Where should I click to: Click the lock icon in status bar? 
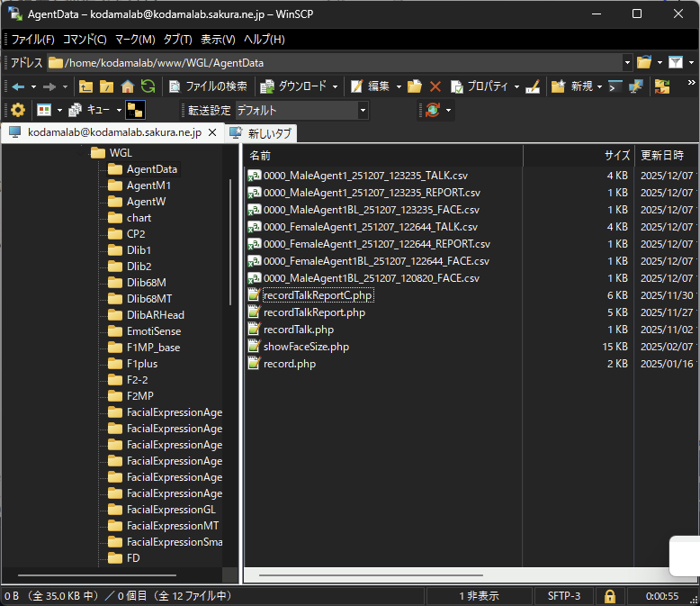pyautogui.click(x=610, y=596)
